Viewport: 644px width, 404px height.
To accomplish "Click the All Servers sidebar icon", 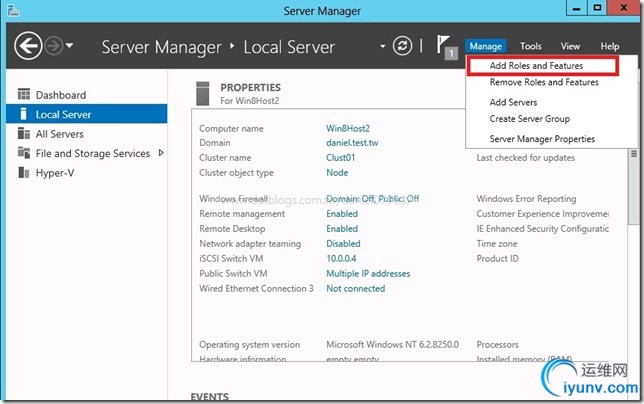I will 25,134.
